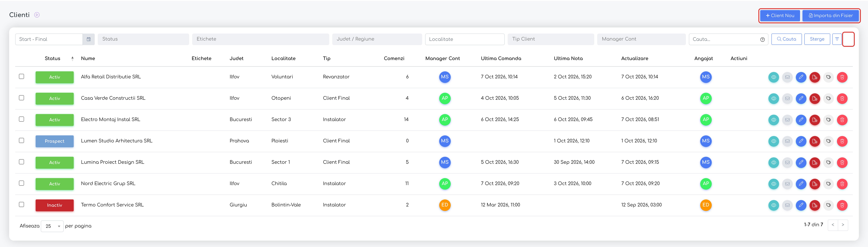Open tags for Nord Electric Grup SRL
The width and height of the screenshot is (868, 247).
pos(829,184)
